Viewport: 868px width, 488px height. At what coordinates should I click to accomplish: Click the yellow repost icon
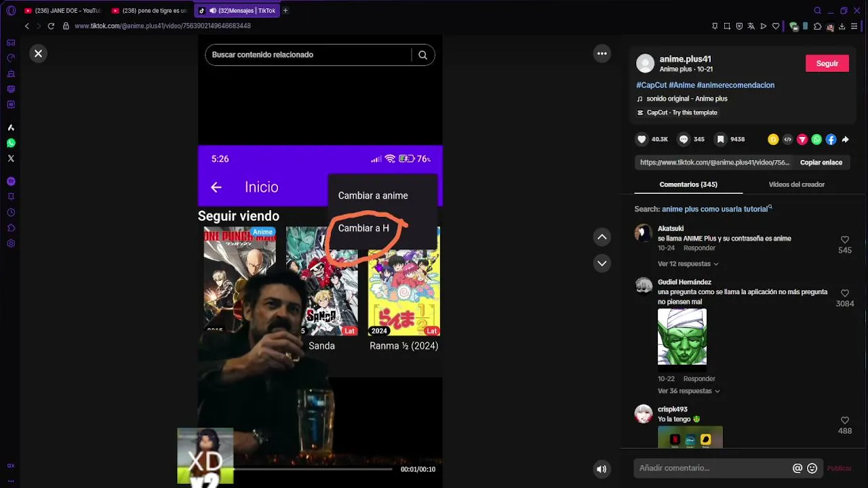[x=772, y=140]
